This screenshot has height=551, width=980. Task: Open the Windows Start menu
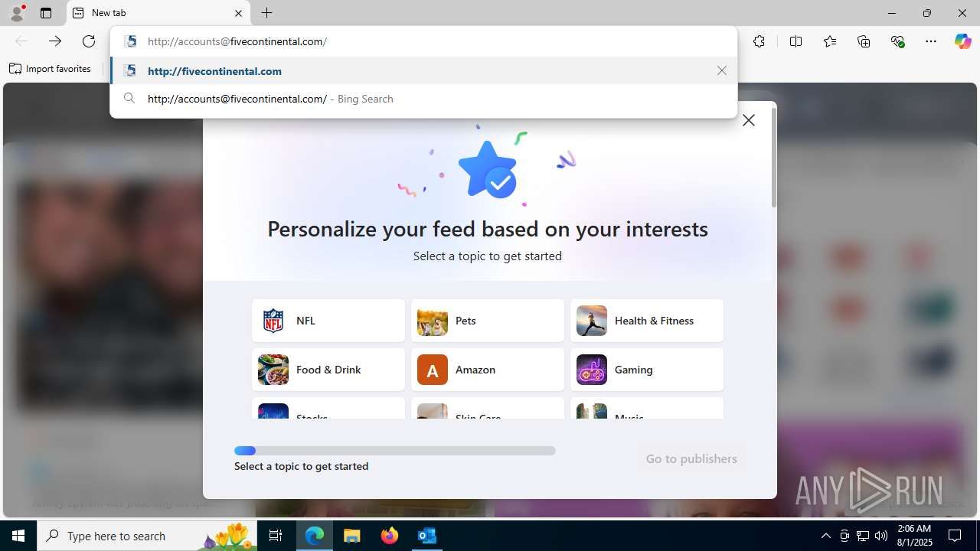(x=18, y=536)
